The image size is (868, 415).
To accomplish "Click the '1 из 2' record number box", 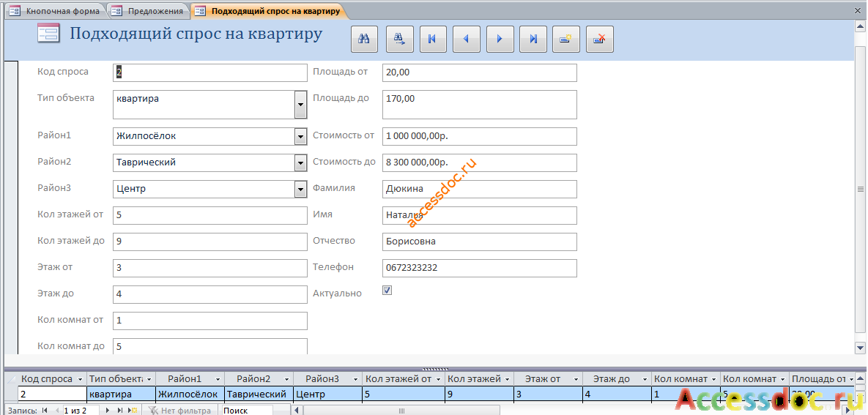I will point(81,411).
